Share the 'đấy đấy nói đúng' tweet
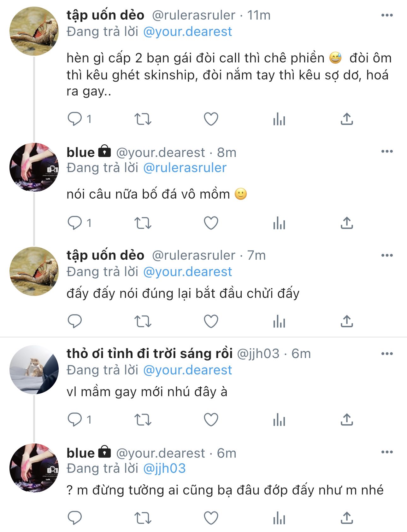407x532 pixels. 347,321
